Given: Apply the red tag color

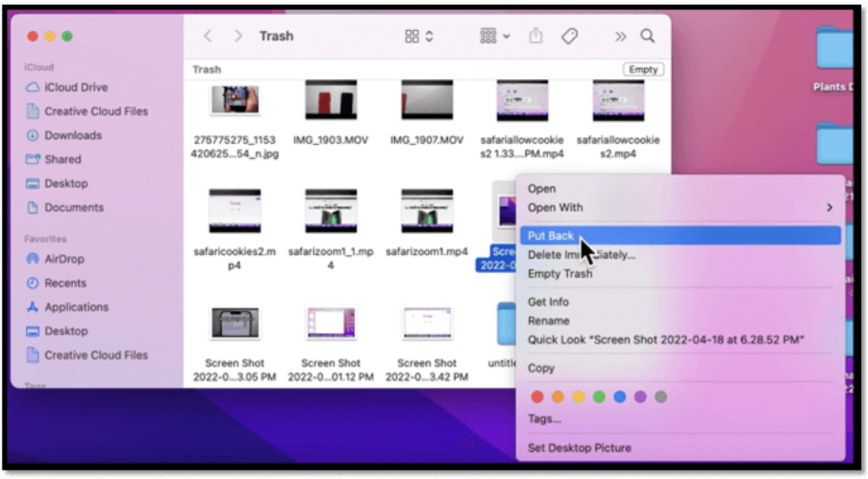Looking at the screenshot, I should [x=537, y=397].
